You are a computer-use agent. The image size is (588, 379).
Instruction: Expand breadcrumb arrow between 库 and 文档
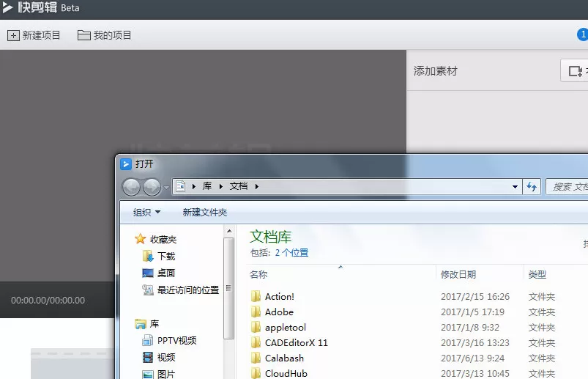(x=221, y=186)
